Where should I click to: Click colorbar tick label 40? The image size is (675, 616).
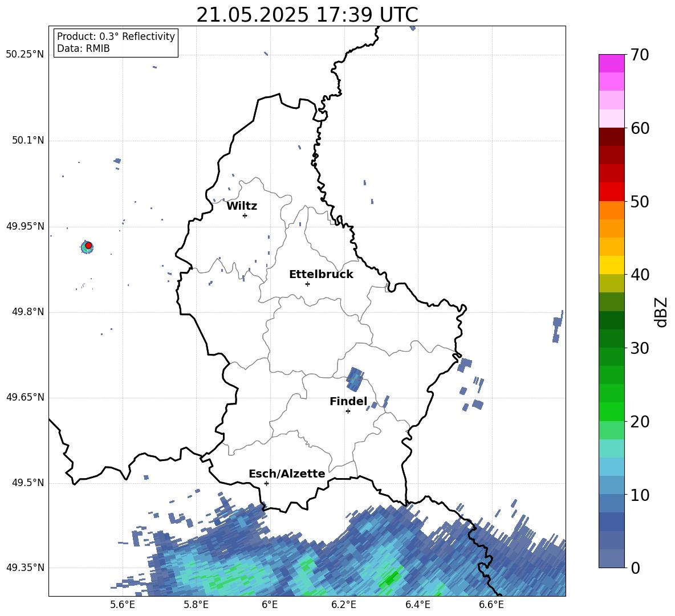pyautogui.click(x=640, y=275)
